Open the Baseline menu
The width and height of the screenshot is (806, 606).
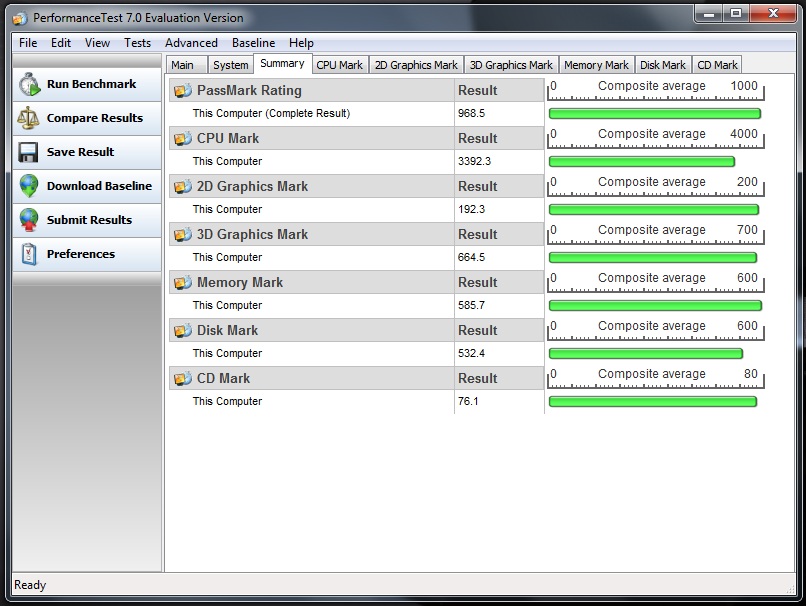click(x=253, y=43)
